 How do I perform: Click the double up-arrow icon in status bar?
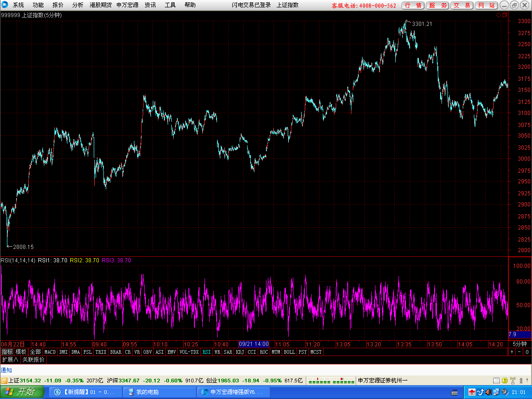tap(521, 381)
